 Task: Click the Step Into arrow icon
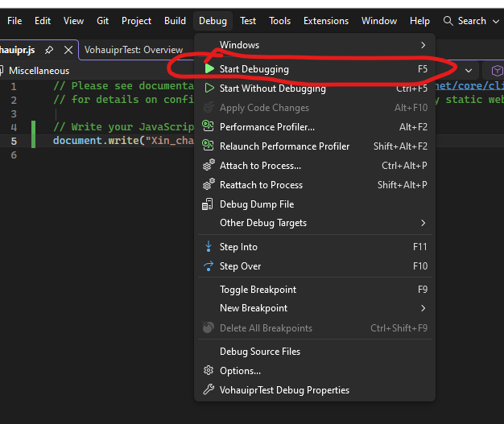click(209, 247)
